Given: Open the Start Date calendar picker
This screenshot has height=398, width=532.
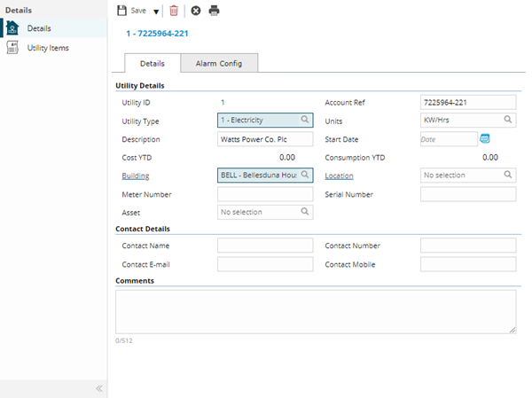Looking at the screenshot, I should [484, 138].
